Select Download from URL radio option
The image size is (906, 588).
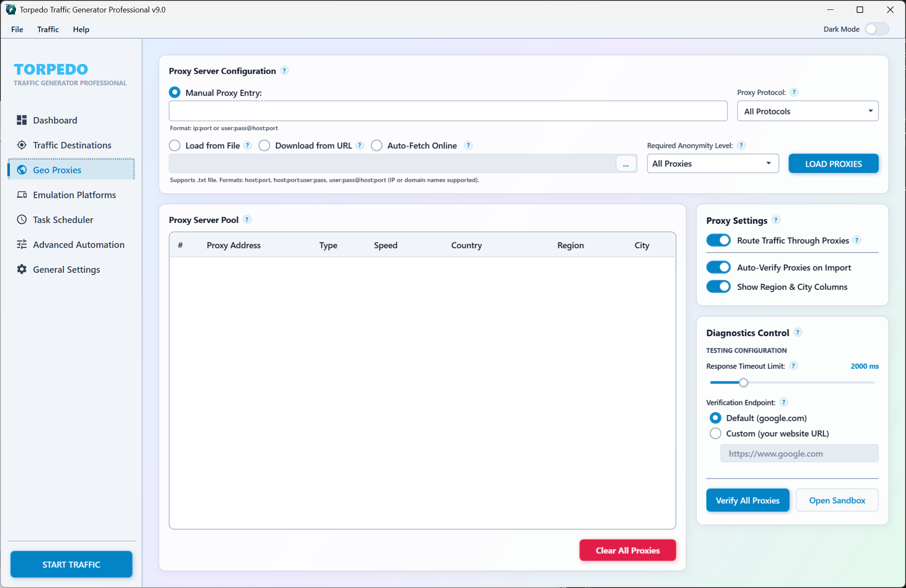click(264, 145)
